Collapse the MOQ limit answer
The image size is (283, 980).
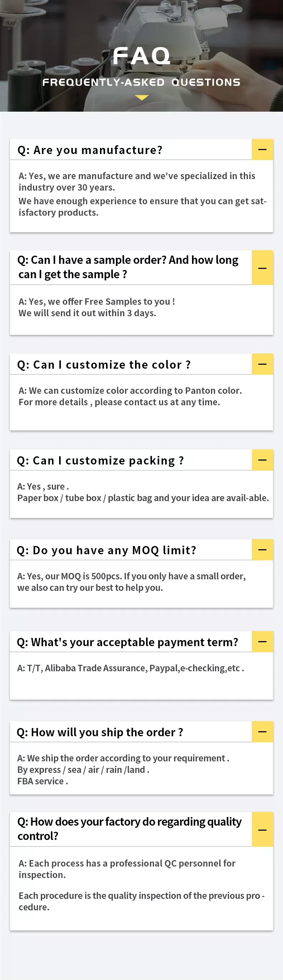(x=262, y=550)
